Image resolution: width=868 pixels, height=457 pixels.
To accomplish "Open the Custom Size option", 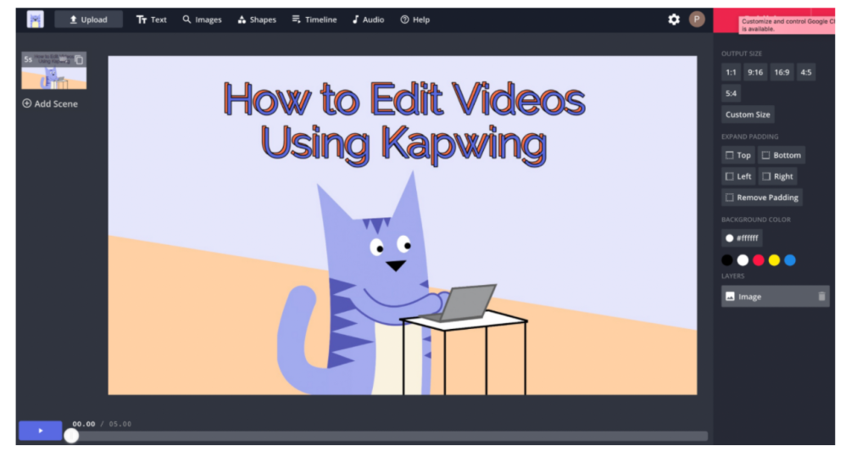I will (x=748, y=114).
